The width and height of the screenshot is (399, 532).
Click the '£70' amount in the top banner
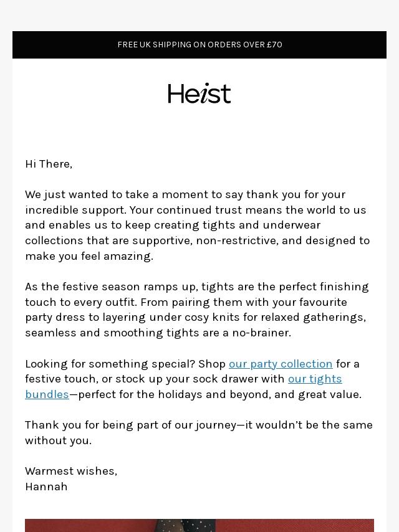click(x=274, y=45)
